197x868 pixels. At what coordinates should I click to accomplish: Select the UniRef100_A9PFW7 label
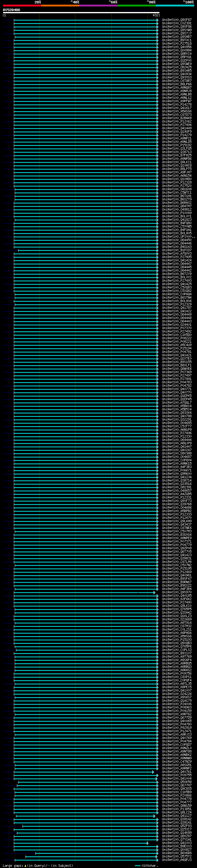[177, 101]
